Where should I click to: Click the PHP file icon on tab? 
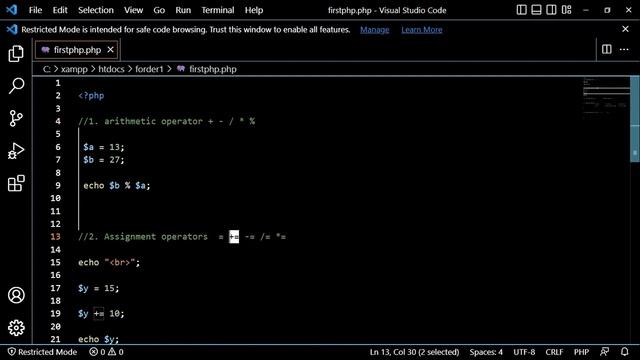[x=45, y=49]
